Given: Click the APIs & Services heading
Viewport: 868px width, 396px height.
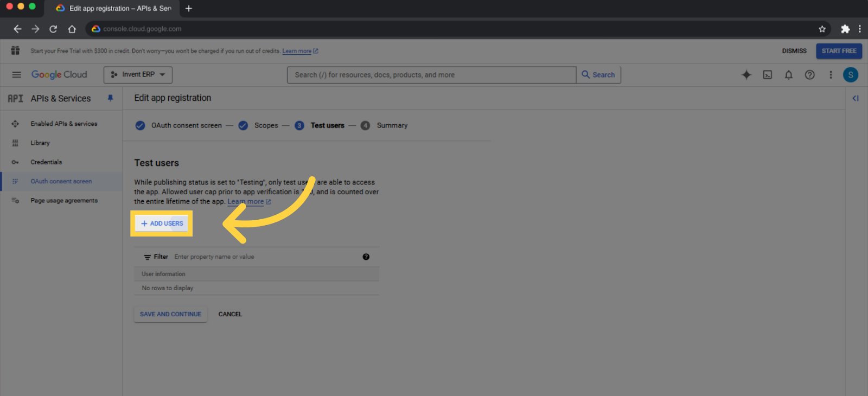Looking at the screenshot, I should 61,98.
